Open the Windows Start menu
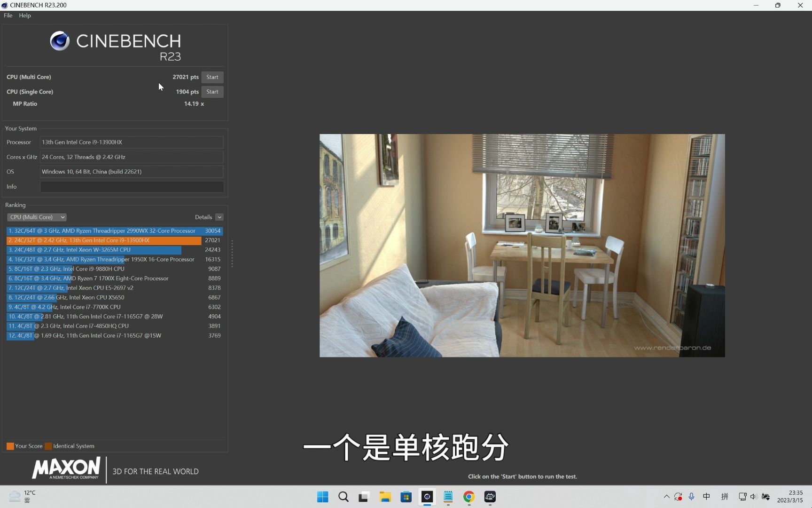 coord(323,497)
